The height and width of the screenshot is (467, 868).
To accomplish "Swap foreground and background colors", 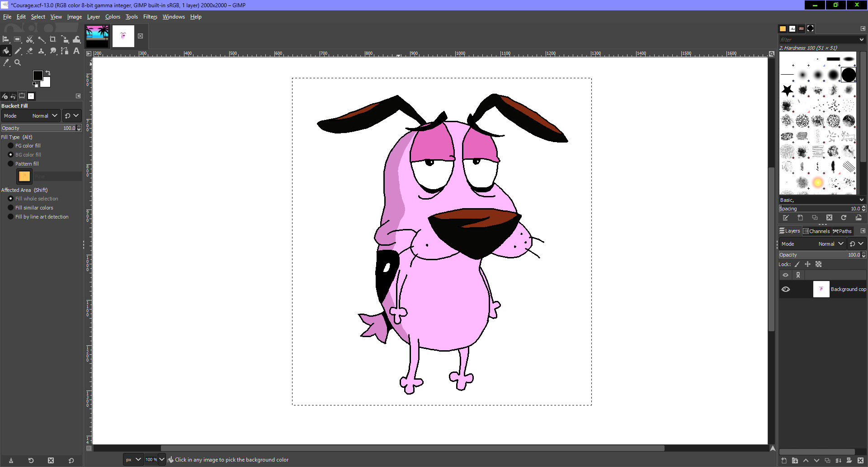I will pos(48,73).
